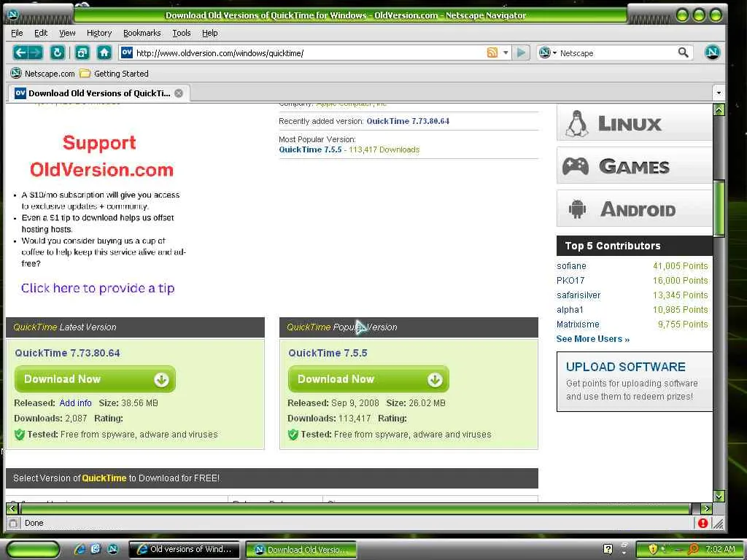Viewport: 747px width, 560px height.
Task: Open the Bookmarks menu
Action: point(142,33)
